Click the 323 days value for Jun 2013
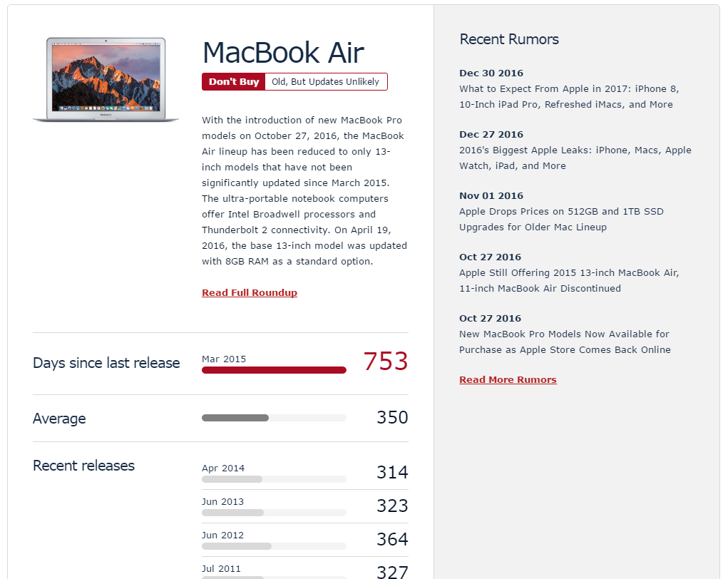728x579 pixels. (x=392, y=506)
